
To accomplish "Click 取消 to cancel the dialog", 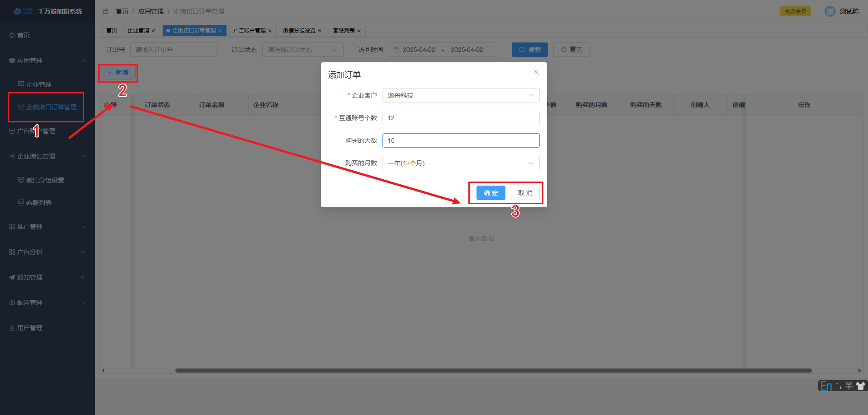I will (525, 193).
